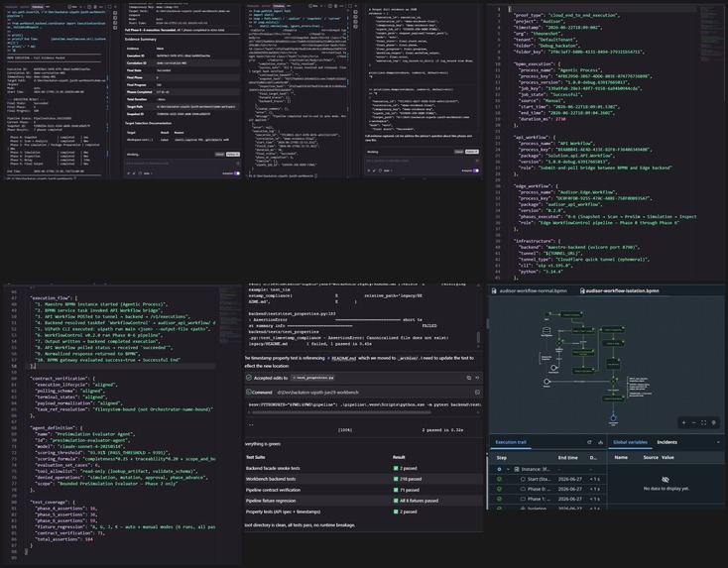
Task: Toggle Autopilot switch under Full evidence captured chat
Action: 476,170
